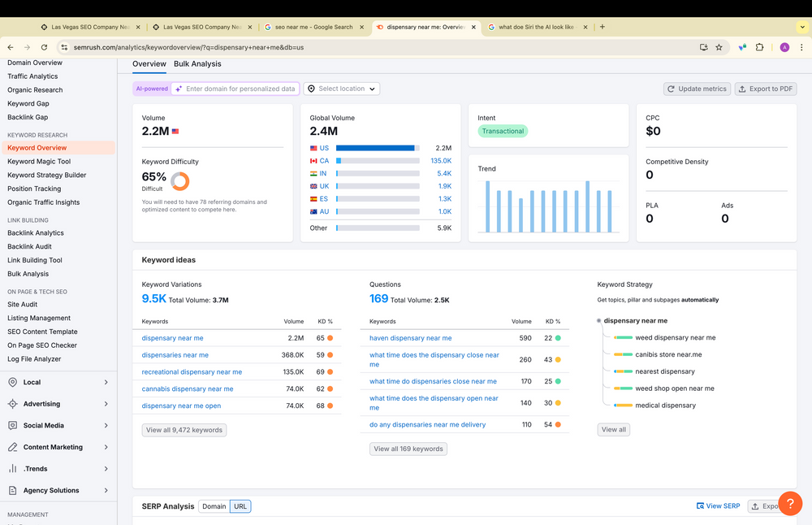Switch to 'what doe Siri the AI' tab
The height and width of the screenshot is (525, 812).
pyautogui.click(x=537, y=27)
